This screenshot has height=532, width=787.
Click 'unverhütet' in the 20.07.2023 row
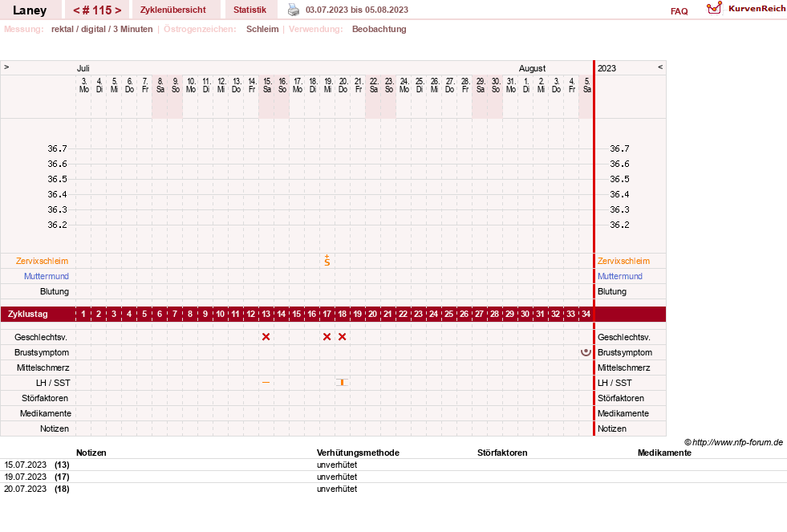coord(337,489)
